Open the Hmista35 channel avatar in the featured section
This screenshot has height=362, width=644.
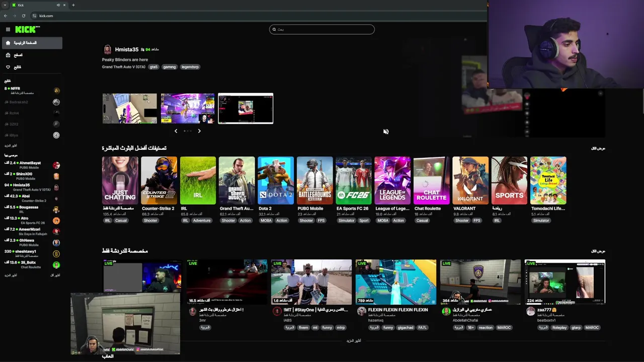click(107, 49)
